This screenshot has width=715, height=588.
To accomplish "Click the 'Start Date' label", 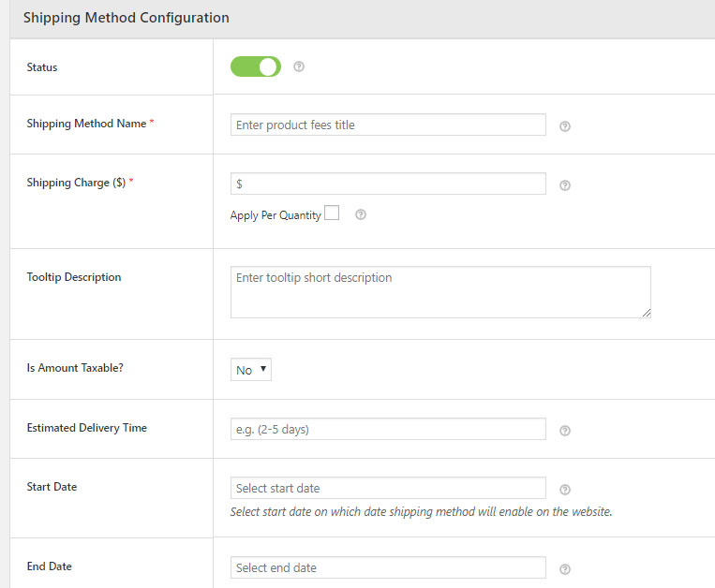I will point(52,487).
